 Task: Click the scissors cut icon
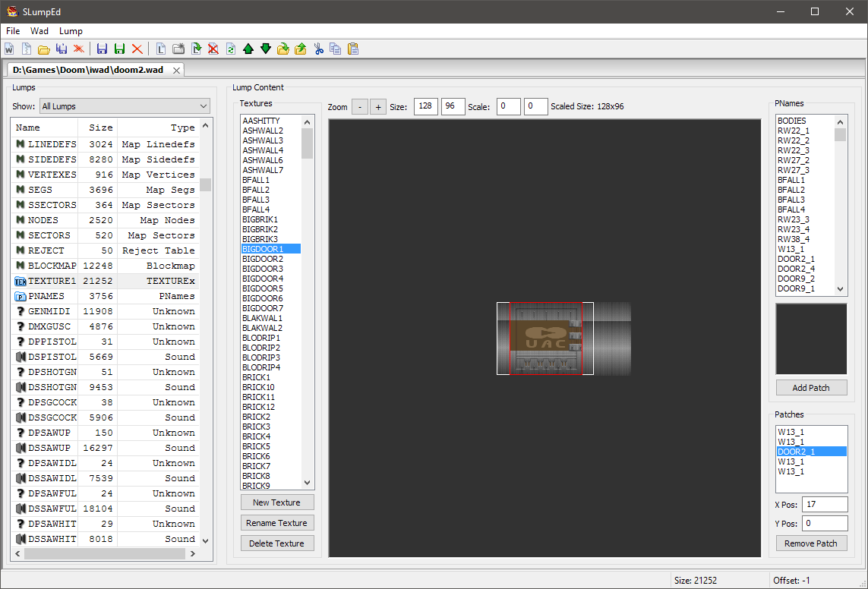coord(318,49)
